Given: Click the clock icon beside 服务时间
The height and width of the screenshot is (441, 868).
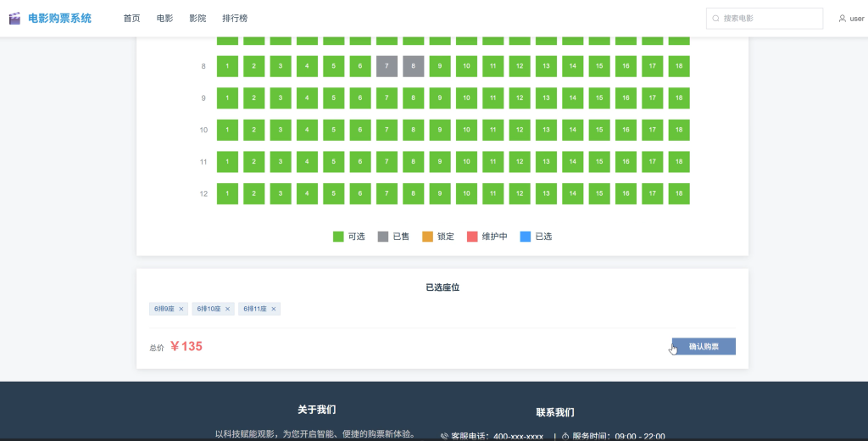Looking at the screenshot, I should (x=565, y=437).
